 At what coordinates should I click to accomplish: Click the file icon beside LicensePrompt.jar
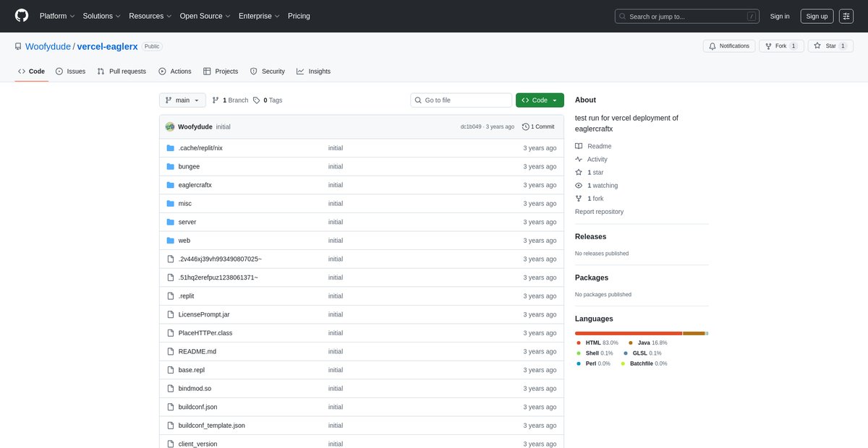pos(171,314)
